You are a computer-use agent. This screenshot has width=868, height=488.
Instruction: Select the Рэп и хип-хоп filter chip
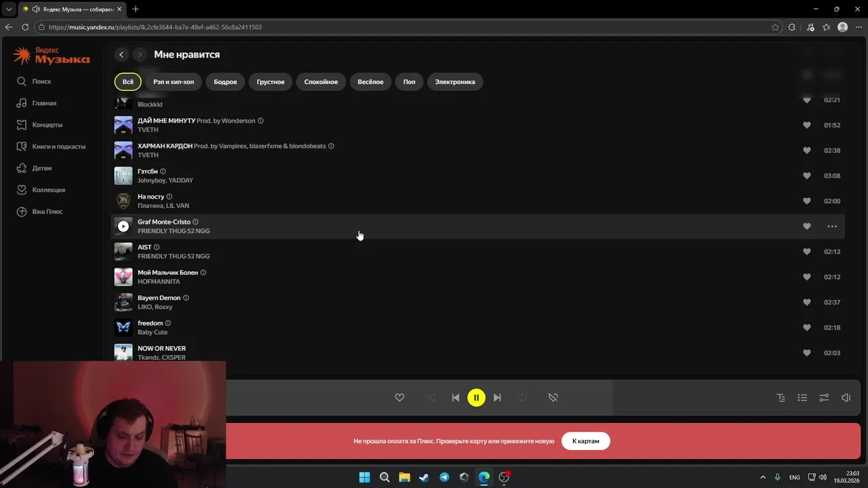click(174, 82)
